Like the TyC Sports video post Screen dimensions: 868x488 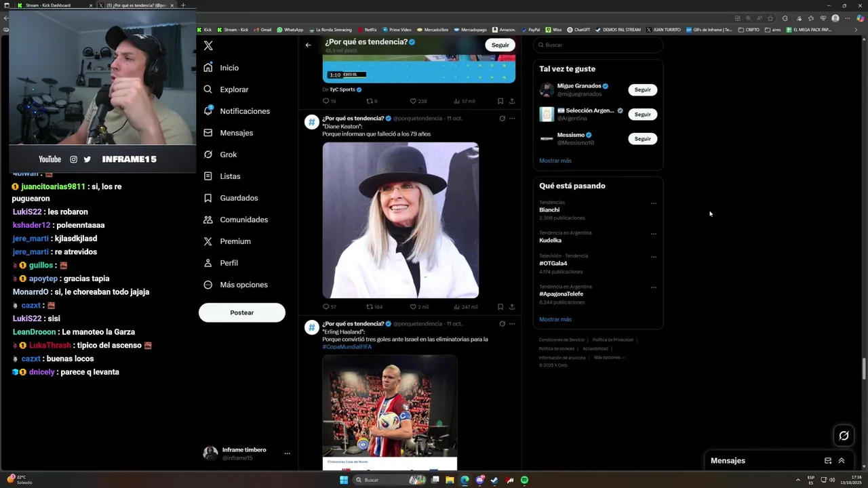pos(412,101)
